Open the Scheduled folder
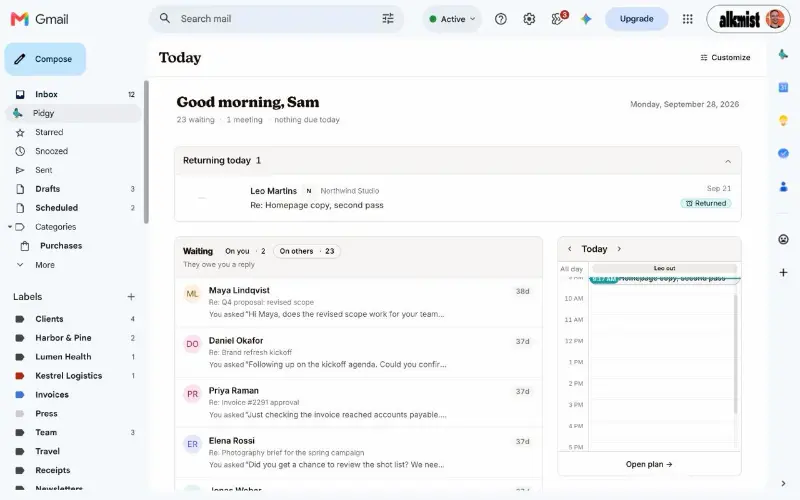Viewport: 800px width, 500px height. (x=74, y=208)
